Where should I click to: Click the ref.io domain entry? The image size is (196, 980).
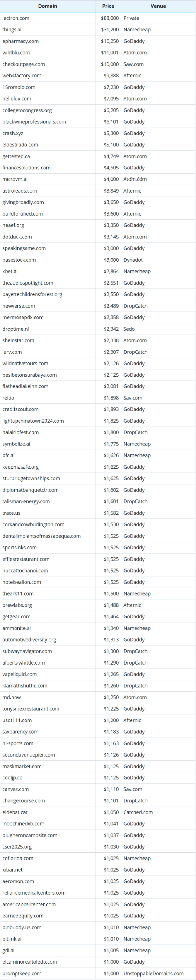click(x=8, y=398)
